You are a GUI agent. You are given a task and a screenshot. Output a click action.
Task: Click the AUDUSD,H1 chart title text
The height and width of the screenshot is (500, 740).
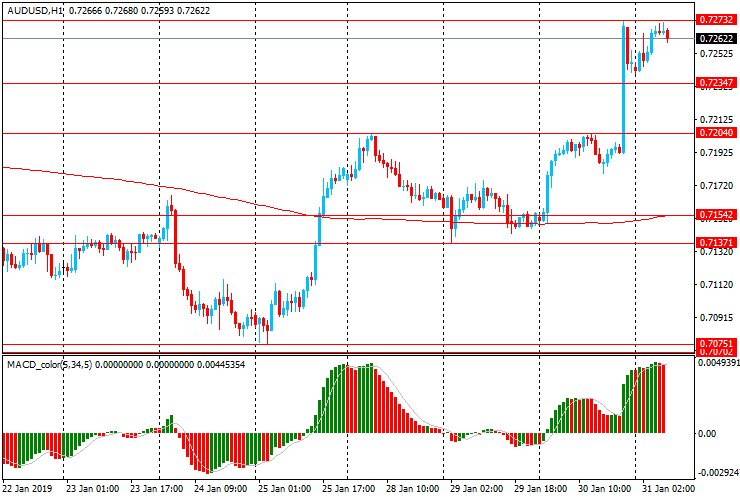(x=35, y=10)
